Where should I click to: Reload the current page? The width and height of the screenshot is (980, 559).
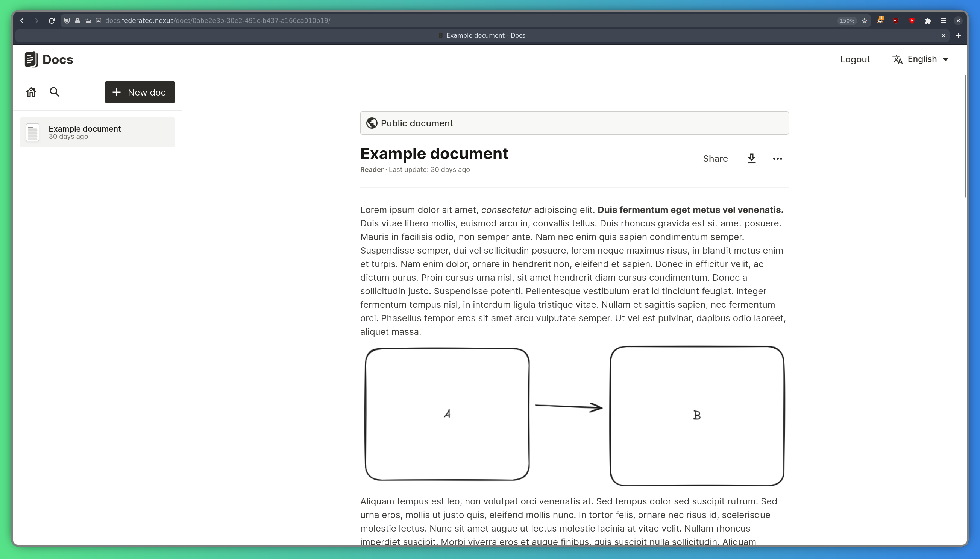(x=52, y=21)
